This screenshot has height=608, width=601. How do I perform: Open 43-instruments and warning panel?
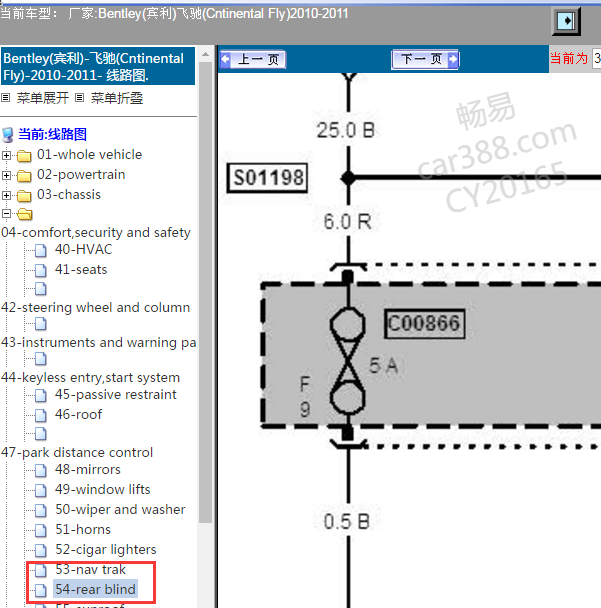click(x=98, y=343)
